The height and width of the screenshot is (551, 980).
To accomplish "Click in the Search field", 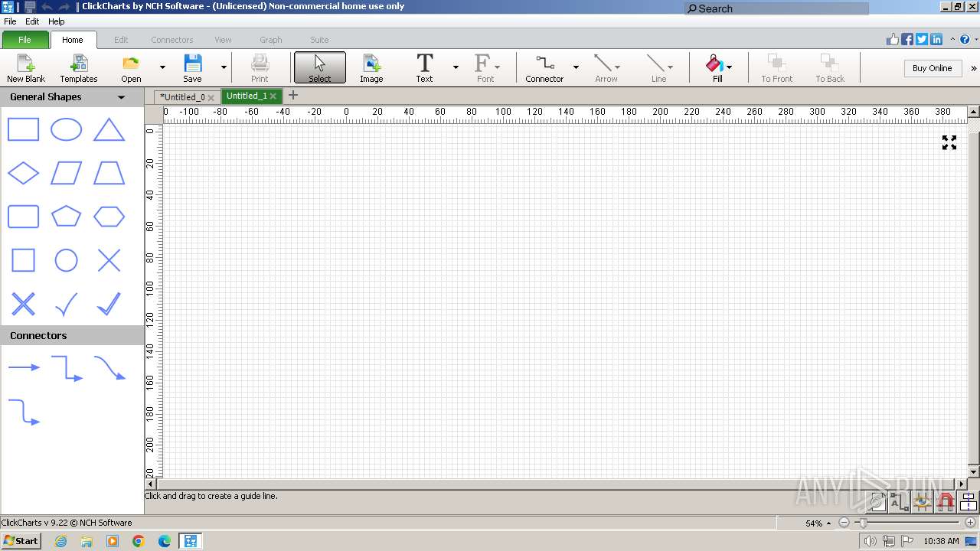I will (776, 8).
